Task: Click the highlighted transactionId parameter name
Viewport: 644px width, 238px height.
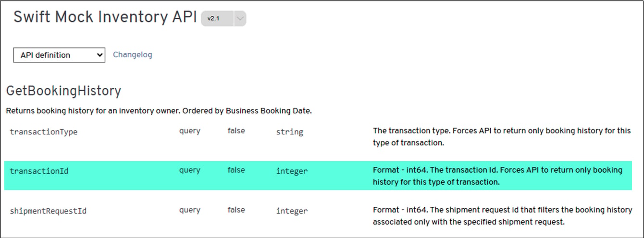Action: click(x=39, y=171)
